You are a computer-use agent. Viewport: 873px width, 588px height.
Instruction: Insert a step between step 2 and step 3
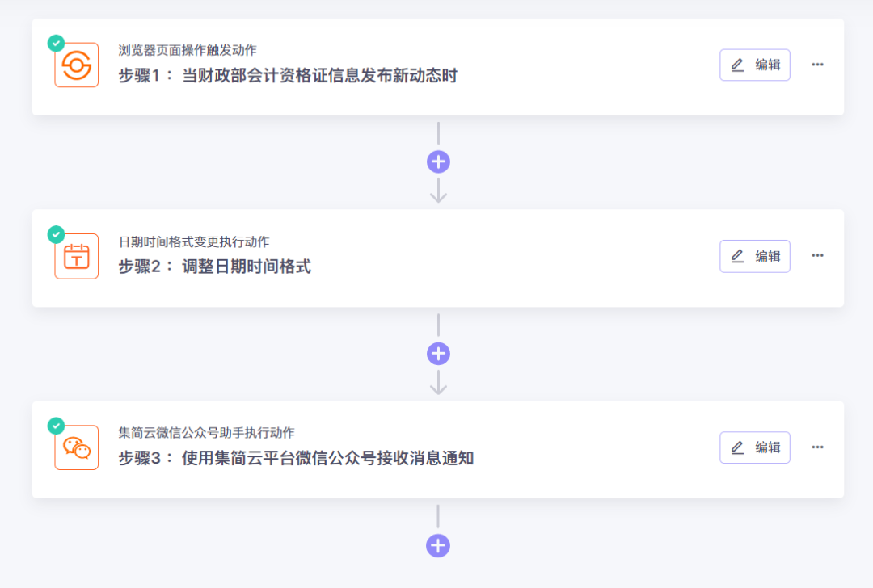point(438,354)
